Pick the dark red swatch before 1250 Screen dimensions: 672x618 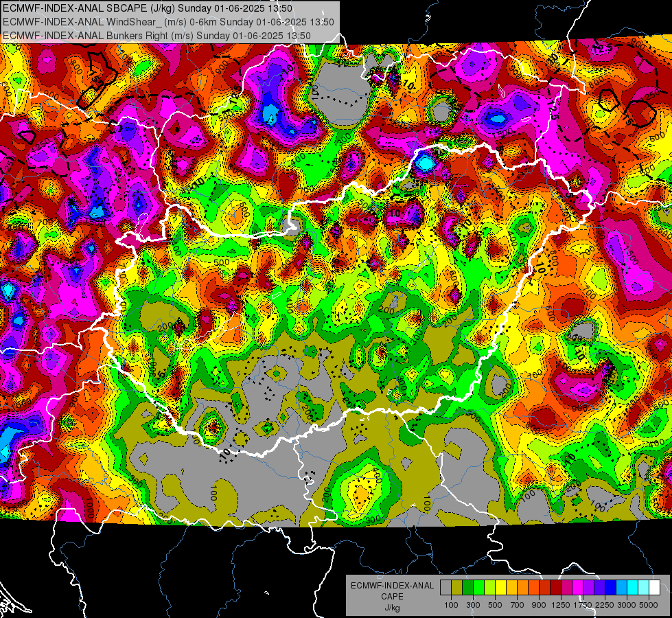(555, 588)
